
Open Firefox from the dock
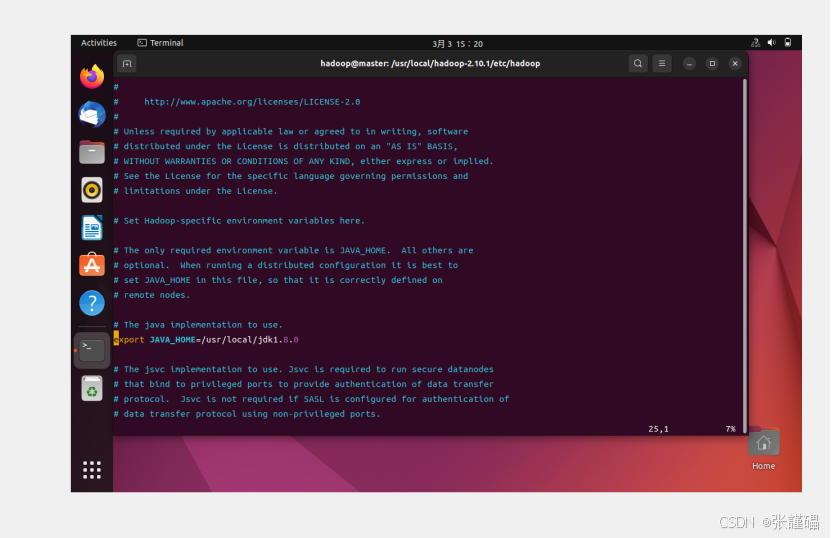(x=92, y=77)
